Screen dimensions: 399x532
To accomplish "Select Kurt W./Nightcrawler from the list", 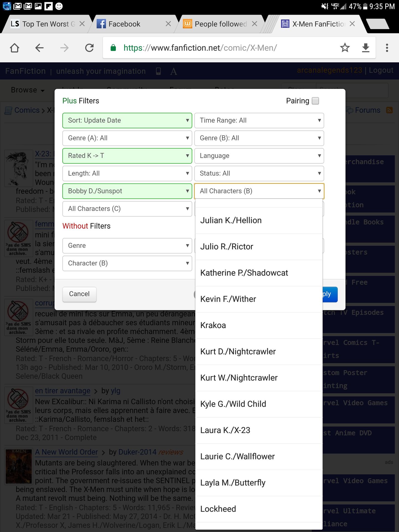I will click(259, 378).
